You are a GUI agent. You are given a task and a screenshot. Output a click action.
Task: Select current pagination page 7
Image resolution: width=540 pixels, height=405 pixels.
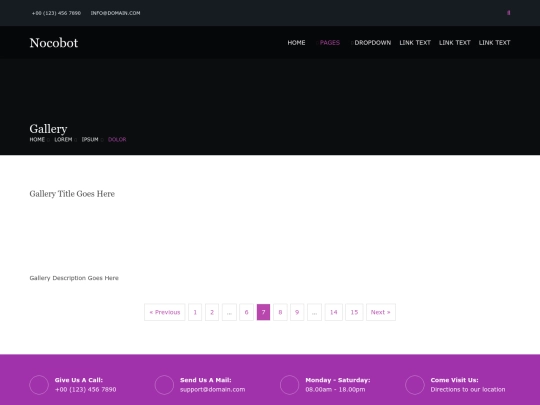tap(263, 312)
